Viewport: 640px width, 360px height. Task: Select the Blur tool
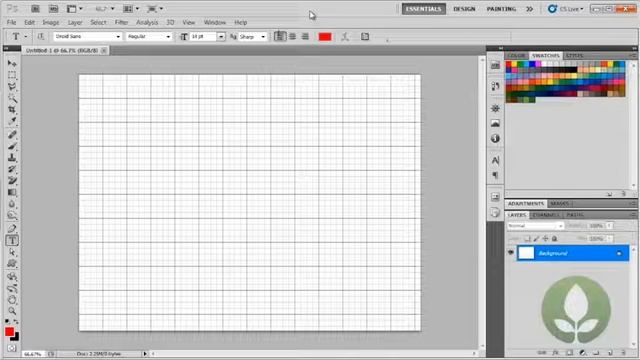(12, 204)
